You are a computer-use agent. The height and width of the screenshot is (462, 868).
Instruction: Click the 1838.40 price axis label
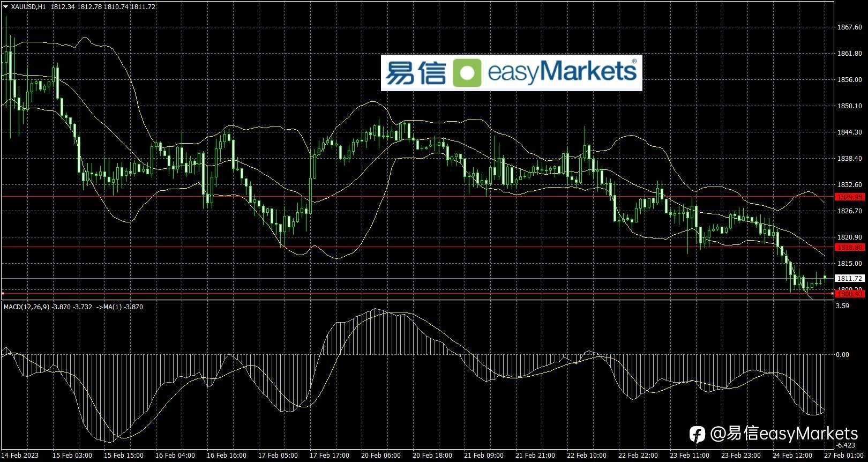click(x=850, y=159)
